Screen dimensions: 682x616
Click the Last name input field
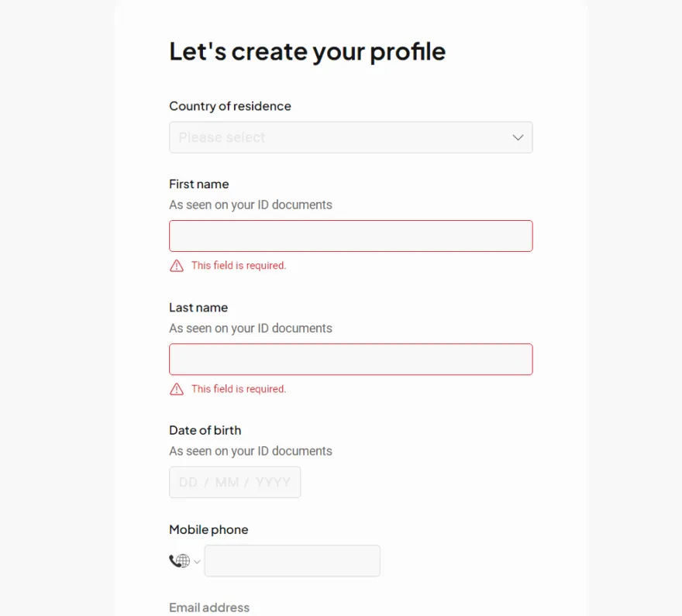click(350, 360)
